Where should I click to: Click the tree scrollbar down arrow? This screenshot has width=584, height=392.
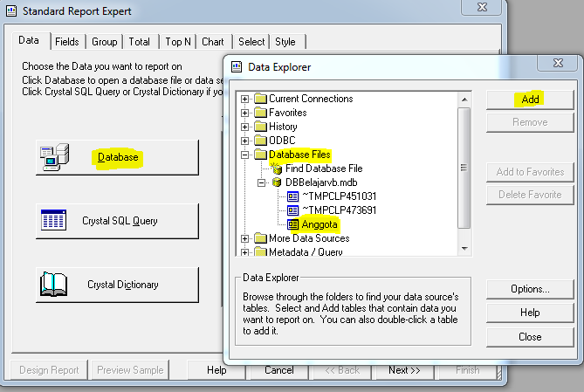(x=464, y=249)
